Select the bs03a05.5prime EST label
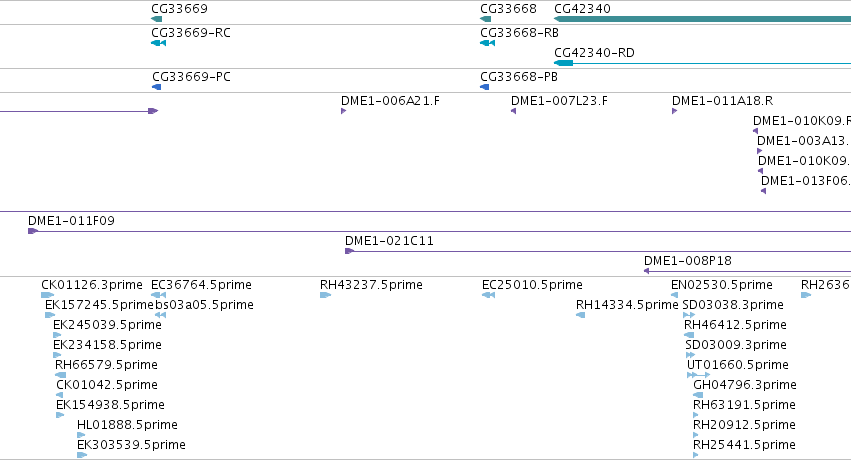Image resolution: width=851 pixels, height=460 pixels. coord(204,305)
